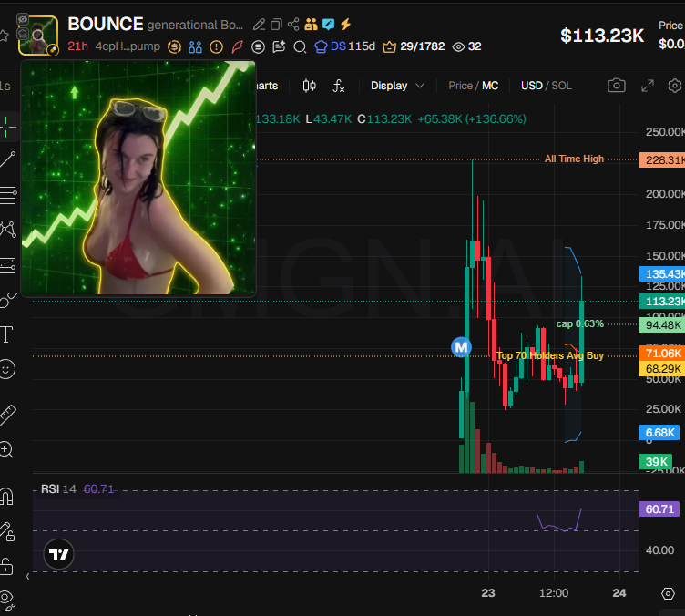Click the 6.68K blue price tag
The height and width of the screenshot is (616, 685).
[659, 433]
